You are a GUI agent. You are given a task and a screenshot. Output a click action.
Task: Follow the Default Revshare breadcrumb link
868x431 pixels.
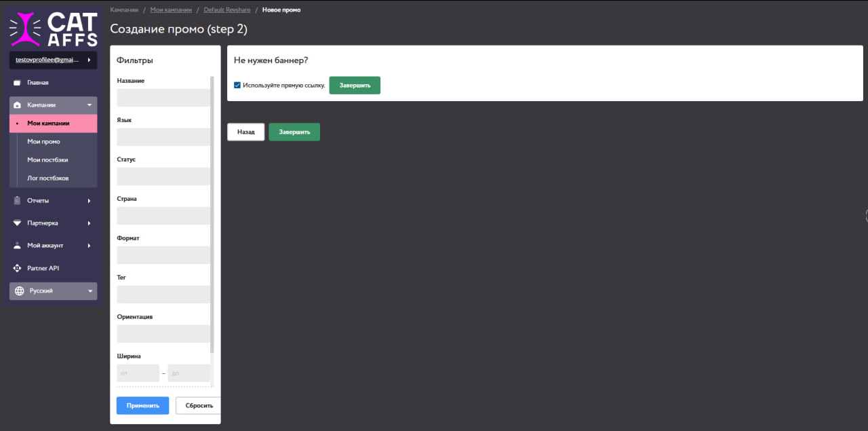click(x=225, y=10)
